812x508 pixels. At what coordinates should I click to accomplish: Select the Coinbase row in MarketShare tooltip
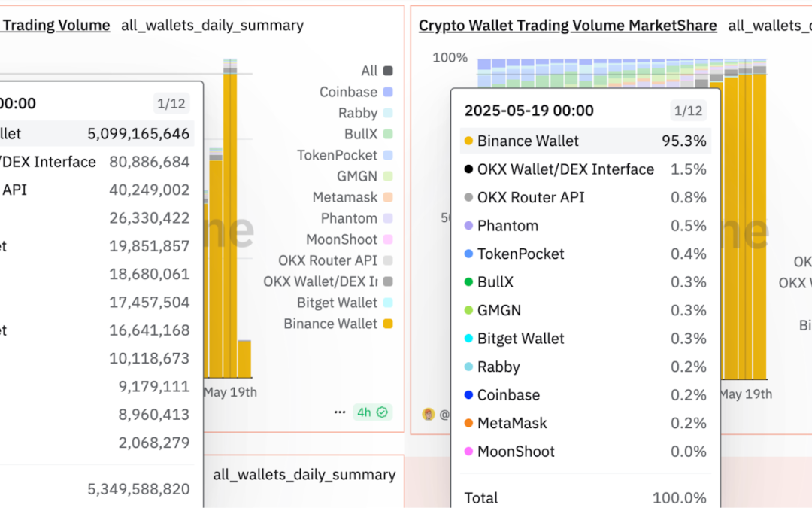click(x=586, y=395)
